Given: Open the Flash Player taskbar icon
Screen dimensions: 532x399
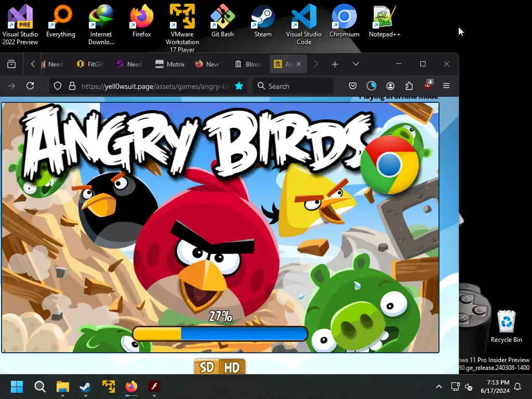Looking at the screenshot, I should [154, 387].
